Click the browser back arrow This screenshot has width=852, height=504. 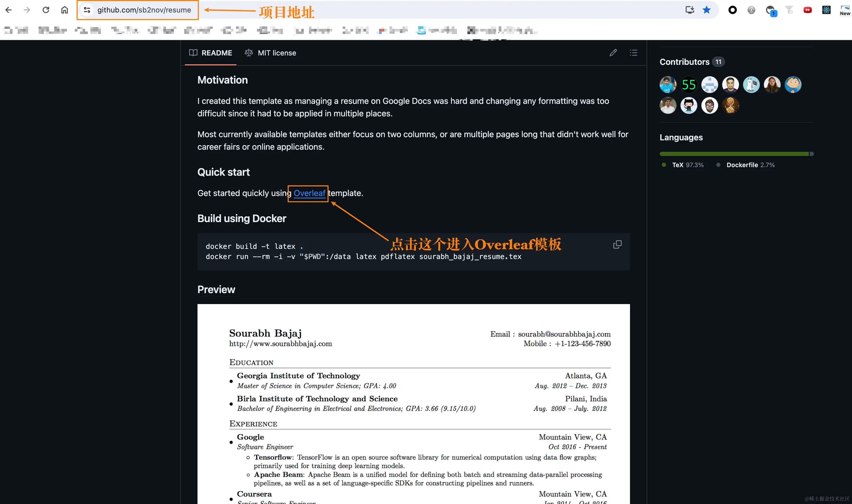coord(8,10)
